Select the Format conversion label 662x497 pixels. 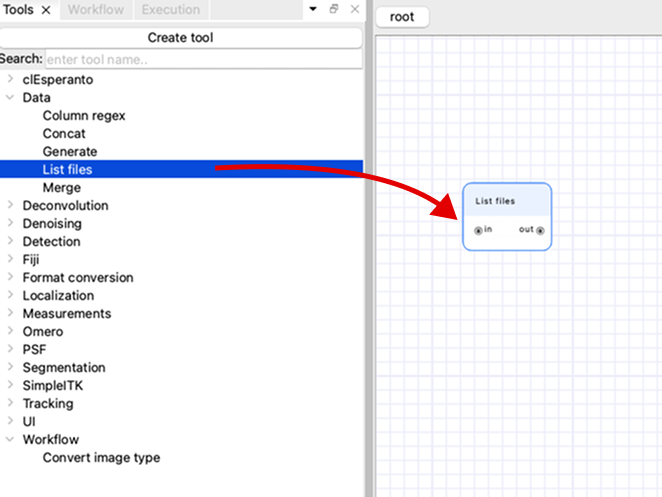pyautogui.click(x=78, y=277)
